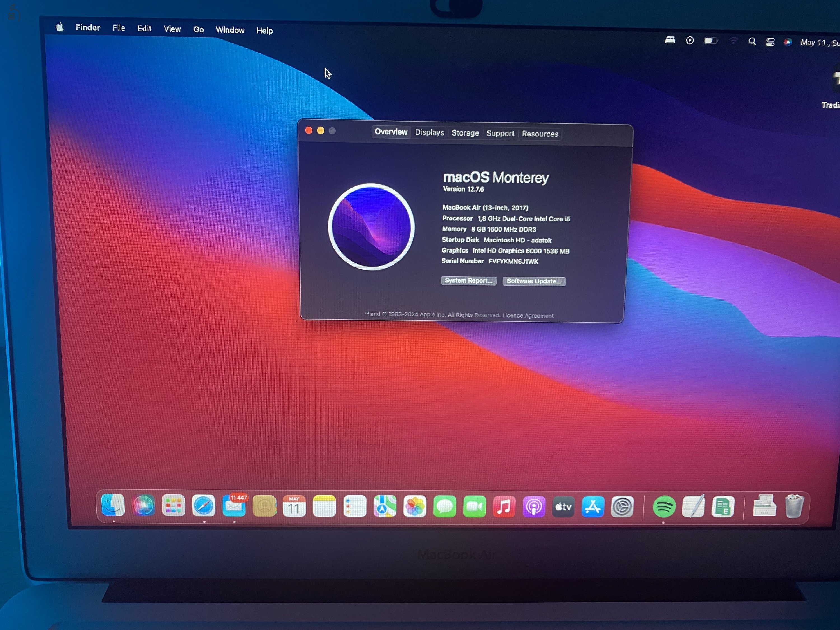Viewport: 840px width, 630px height.
Task: Click the 8 GB 1600 MHz DDR3 value
Action: point(503,229)
